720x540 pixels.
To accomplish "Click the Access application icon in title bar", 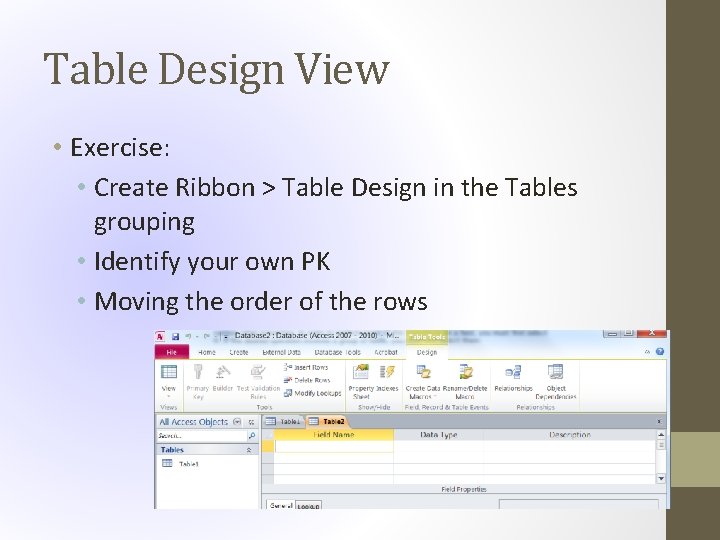I will [160, 337].
